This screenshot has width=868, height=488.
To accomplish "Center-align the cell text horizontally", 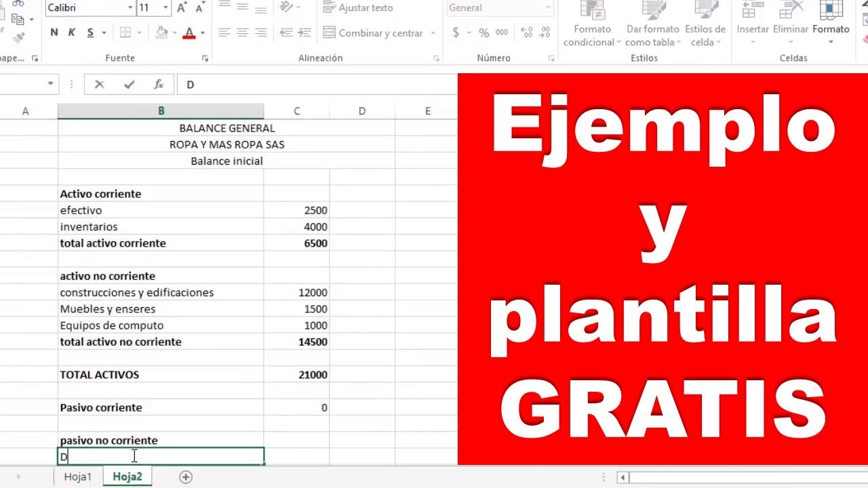I will click(x=242, y=33).
